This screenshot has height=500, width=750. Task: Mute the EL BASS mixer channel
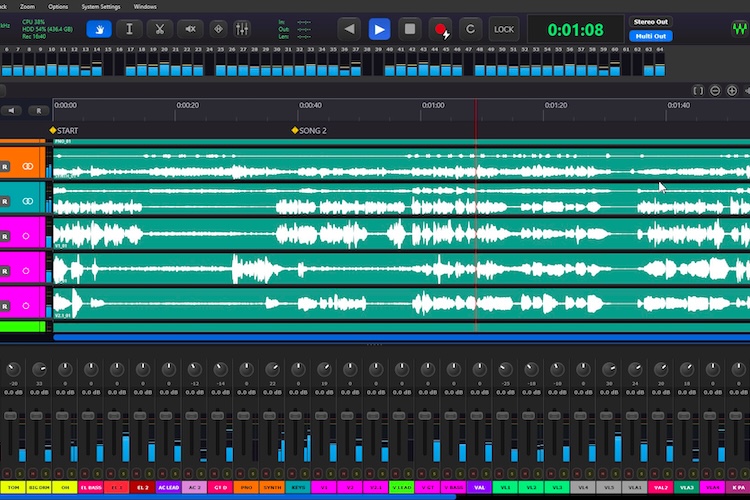(84, 473)
